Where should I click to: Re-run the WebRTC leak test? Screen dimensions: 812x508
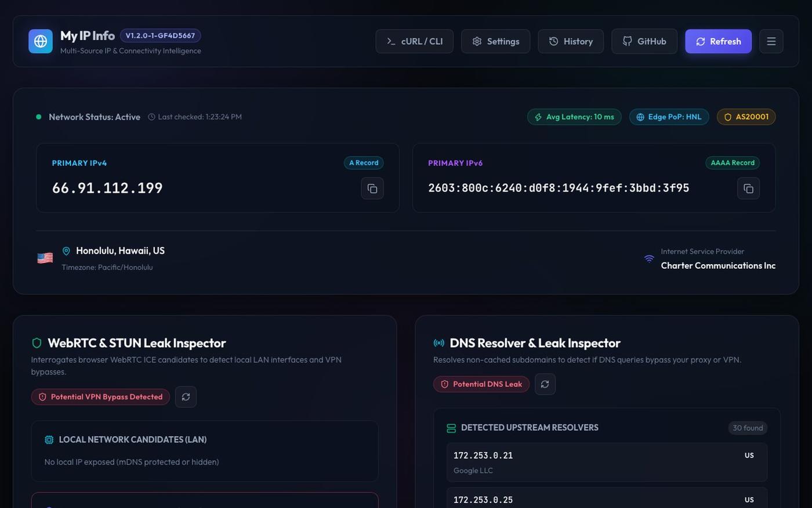[x=186, y=397]
